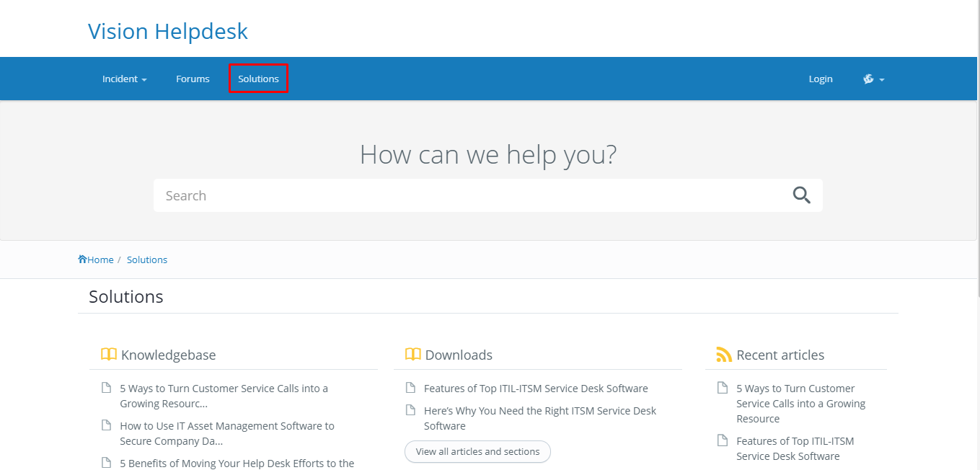Screen dimensions: 980x470
Task: Click document icon beside 'How to Use IT Asset Management'
Action: point(106,425)
